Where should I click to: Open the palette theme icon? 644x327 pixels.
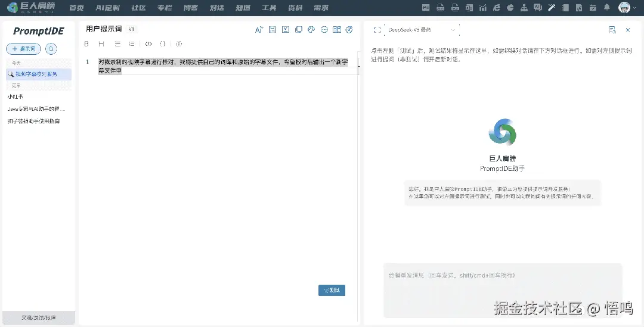pyautogui.click(x=311, y=30)
